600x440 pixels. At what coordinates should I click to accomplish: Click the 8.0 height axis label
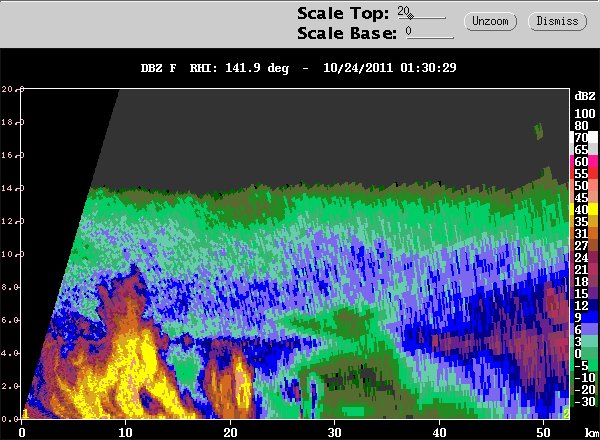[x=8, y=287]
